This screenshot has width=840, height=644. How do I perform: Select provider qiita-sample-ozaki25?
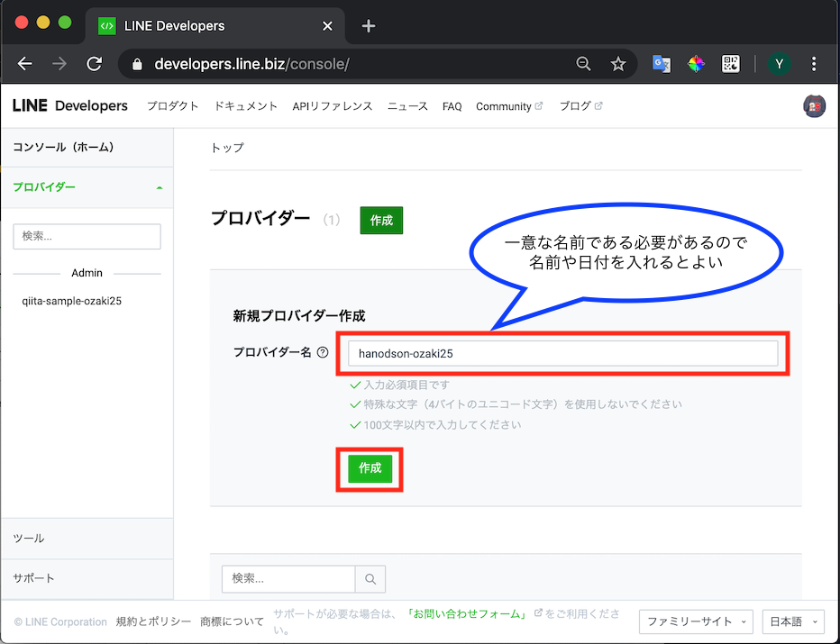pyautogui.click(x=72, y=301)
